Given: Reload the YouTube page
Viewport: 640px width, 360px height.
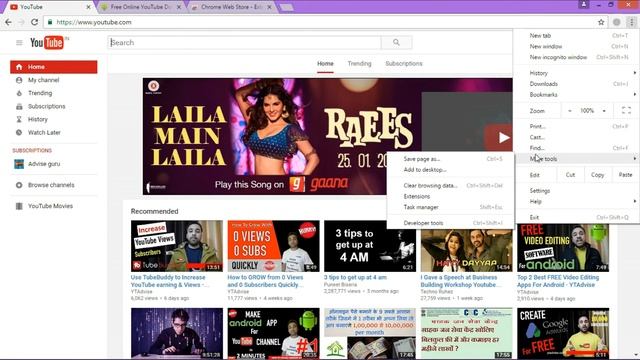Looking at the screenshot, I should pyautogui.click(x=35, y=22).
